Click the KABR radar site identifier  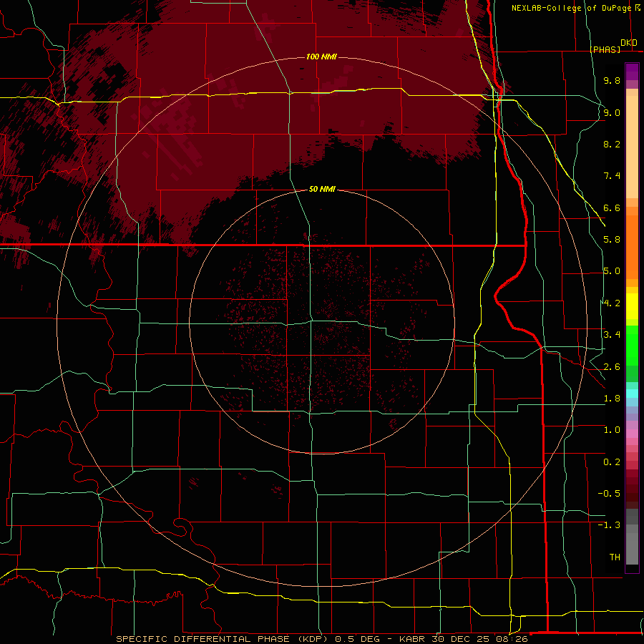coord(412,639)
